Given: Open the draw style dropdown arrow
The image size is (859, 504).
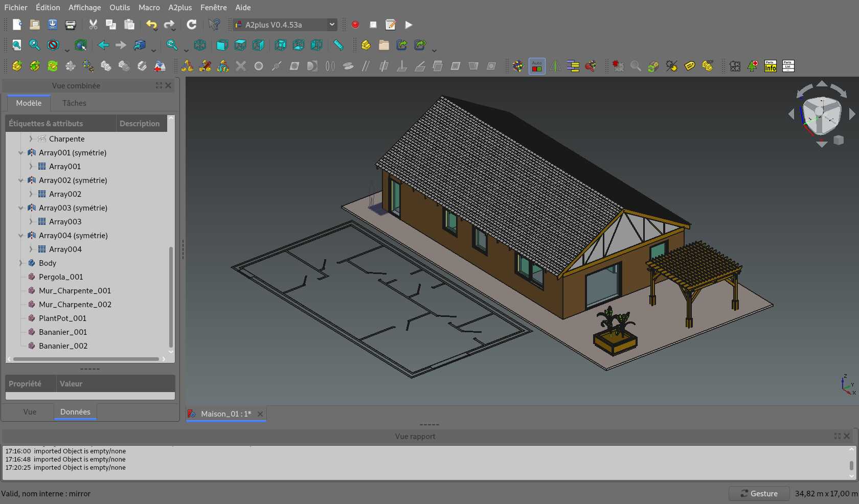Looking at the screenshot, I should point(66,50).
